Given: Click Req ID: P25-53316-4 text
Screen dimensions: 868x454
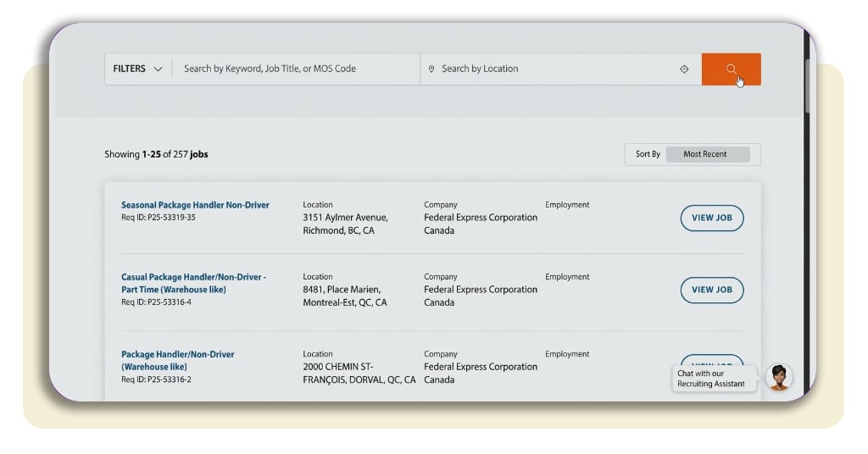Looking at the screenshot, I should [x=156, y=302].
